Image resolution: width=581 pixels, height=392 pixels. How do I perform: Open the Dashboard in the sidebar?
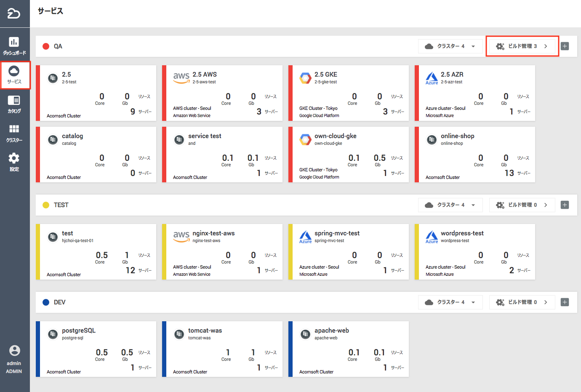coord(14,46)
